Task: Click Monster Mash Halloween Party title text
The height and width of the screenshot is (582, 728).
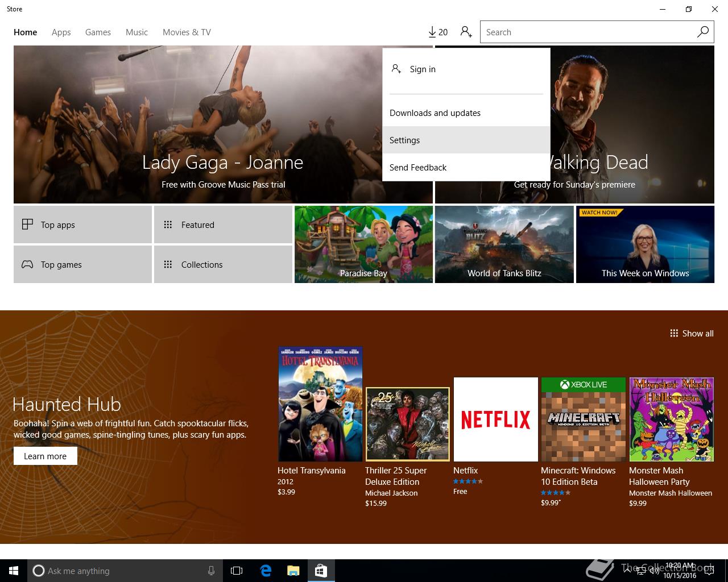Action: click(659, 476)
